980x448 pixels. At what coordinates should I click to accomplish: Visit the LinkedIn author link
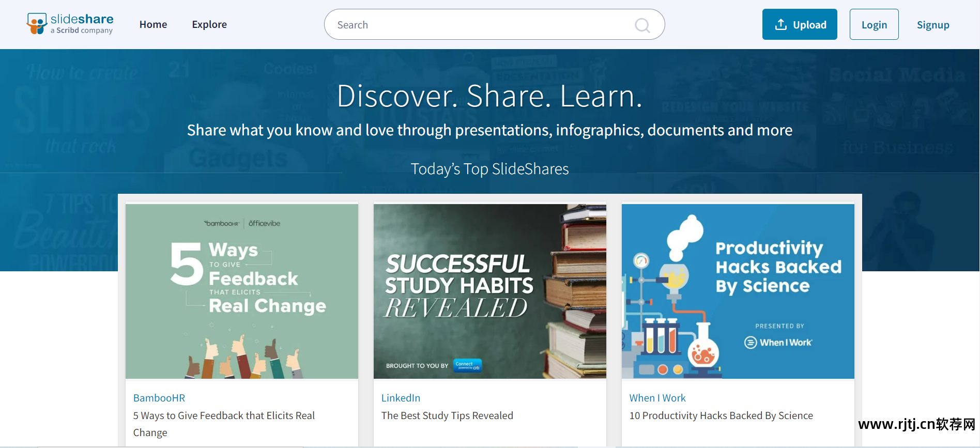(401, 398)
